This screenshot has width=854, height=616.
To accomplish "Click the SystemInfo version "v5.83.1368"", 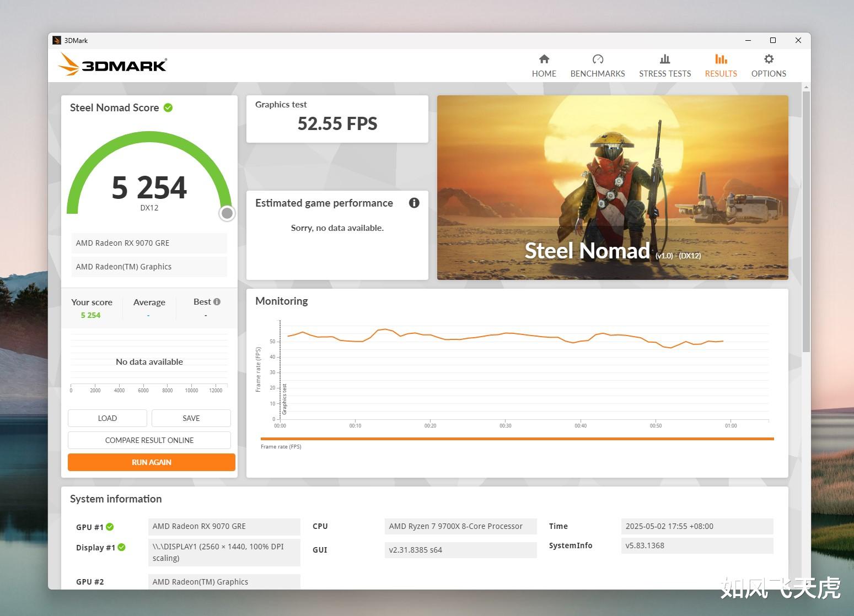I will tap(697, 545).
